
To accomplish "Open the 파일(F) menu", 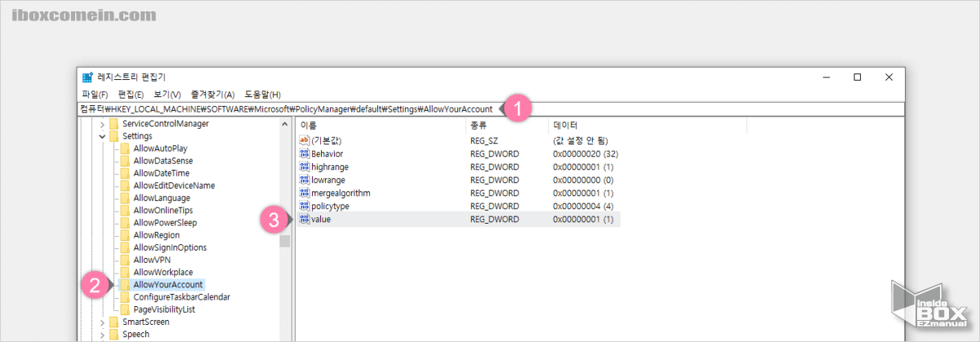I will [x=95, y=95].
